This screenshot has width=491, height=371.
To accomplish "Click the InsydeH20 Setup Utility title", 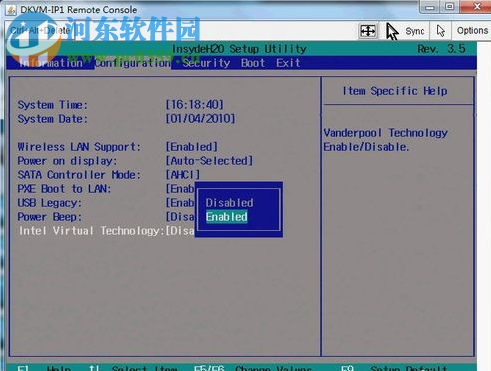I will (239, 49).
